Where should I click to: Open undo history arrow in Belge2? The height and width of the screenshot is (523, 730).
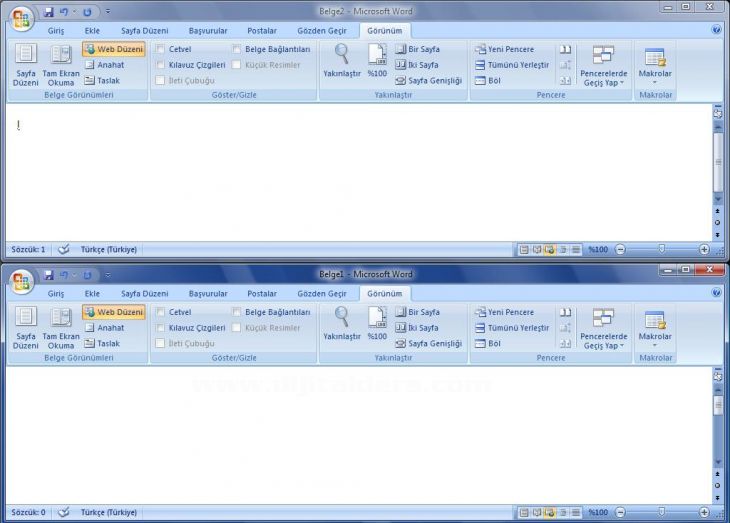tap(74, 12)
